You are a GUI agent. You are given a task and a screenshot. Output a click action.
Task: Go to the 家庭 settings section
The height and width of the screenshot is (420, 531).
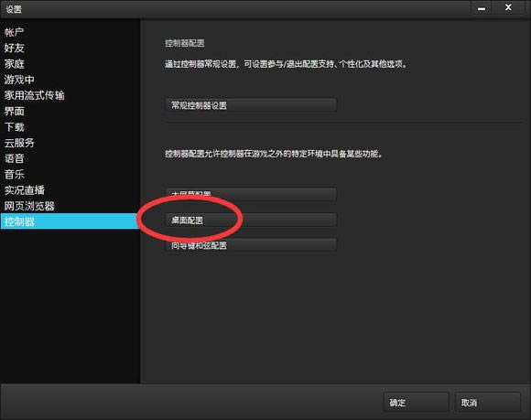click(x=15, y=64)
